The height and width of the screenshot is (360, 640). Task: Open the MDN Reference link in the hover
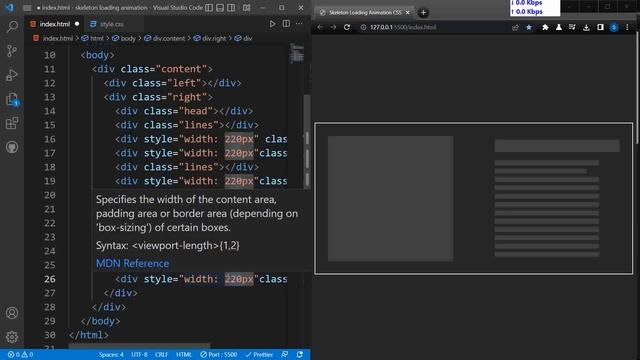(132, 264)
